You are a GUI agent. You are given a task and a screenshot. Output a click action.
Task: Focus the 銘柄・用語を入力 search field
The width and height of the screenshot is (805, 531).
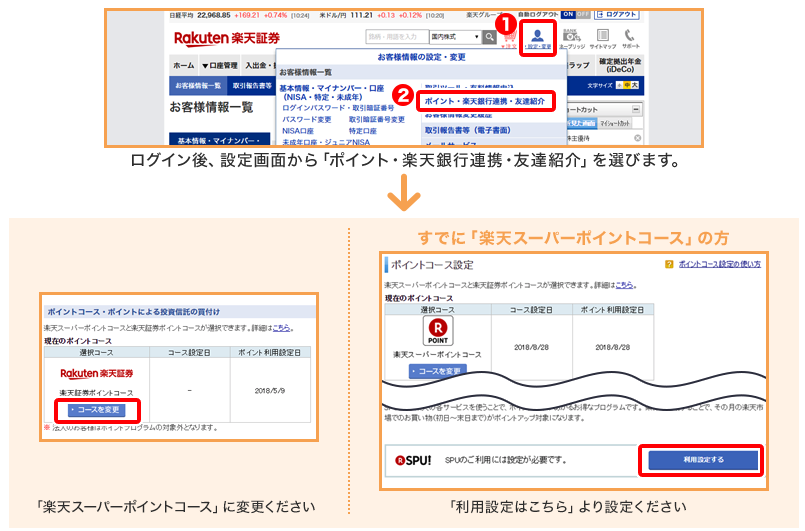tap(397, 36)
